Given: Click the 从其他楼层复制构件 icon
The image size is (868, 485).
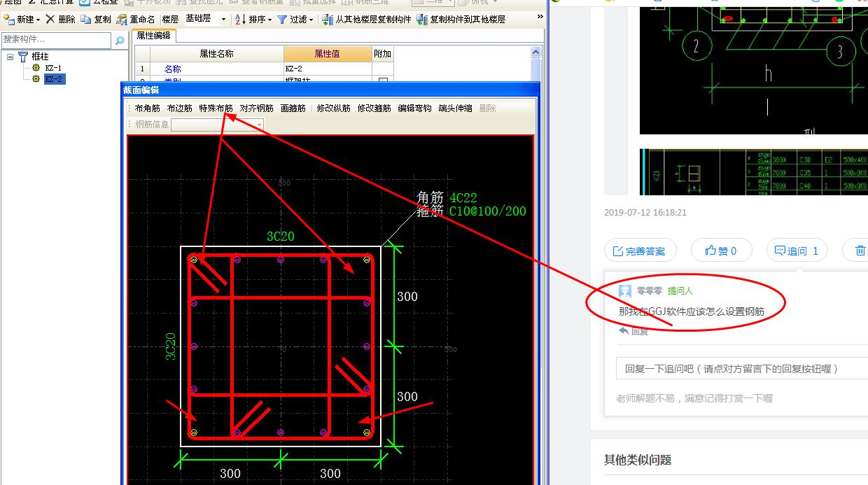Looking at the screenshot, I should click(328, 20).
